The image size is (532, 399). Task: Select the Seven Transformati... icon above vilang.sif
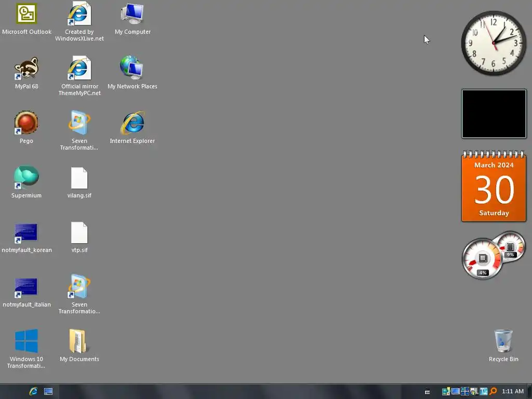[x=79, y=130]
